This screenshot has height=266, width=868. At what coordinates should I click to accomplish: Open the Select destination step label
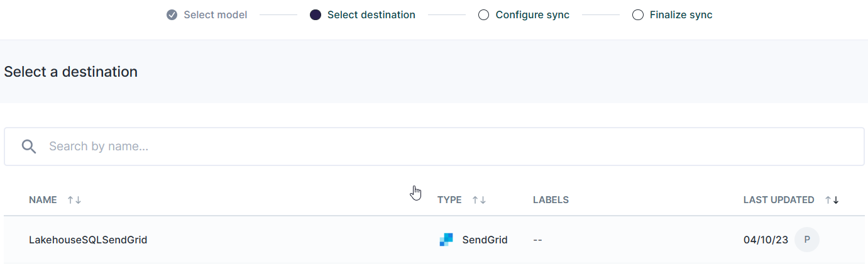[x=371, y=15]
